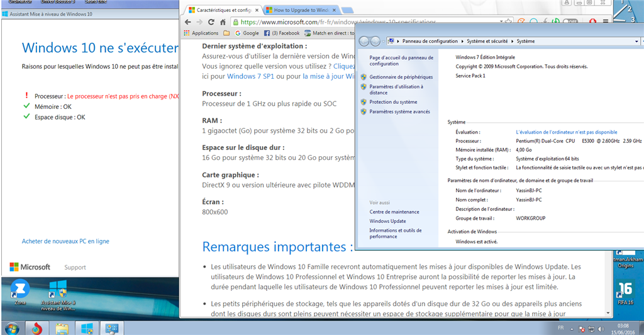
Task: Open the Windows Start menu
Action: pos(11,329)
